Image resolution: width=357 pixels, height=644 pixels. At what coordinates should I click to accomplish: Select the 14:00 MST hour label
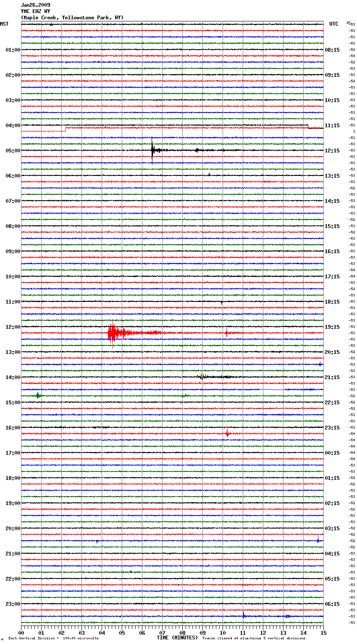13,377
